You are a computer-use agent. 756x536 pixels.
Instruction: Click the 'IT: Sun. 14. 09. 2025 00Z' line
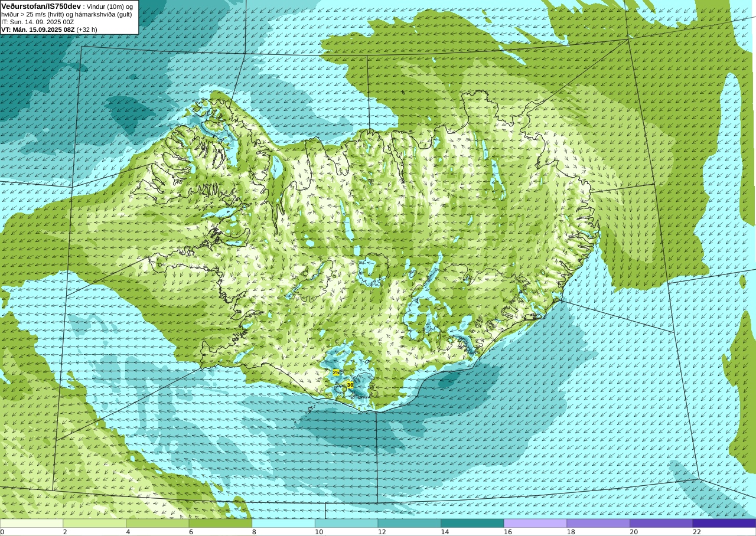click(37, 22)
